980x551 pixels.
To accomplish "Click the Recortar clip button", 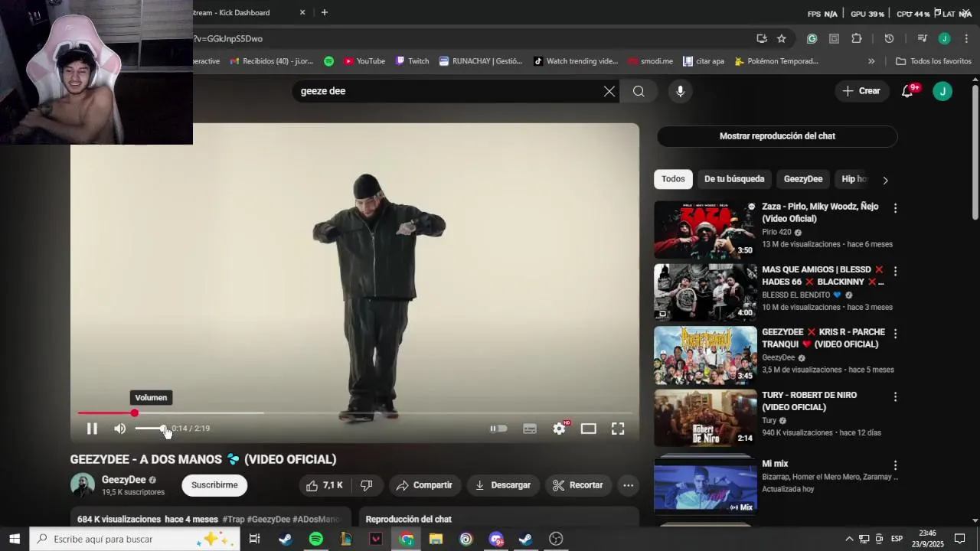I will (x=578, y=485).
